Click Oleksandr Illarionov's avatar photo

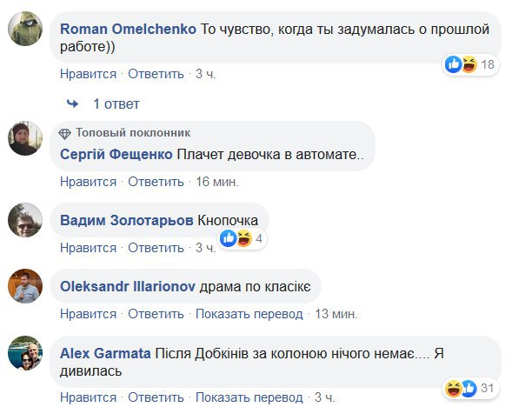[x=25, y=285]
